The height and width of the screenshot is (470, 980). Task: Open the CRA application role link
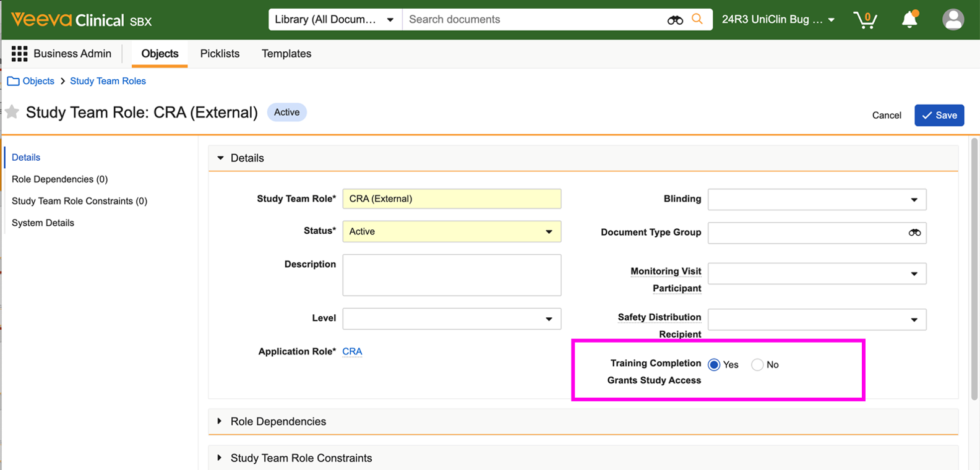352,351
